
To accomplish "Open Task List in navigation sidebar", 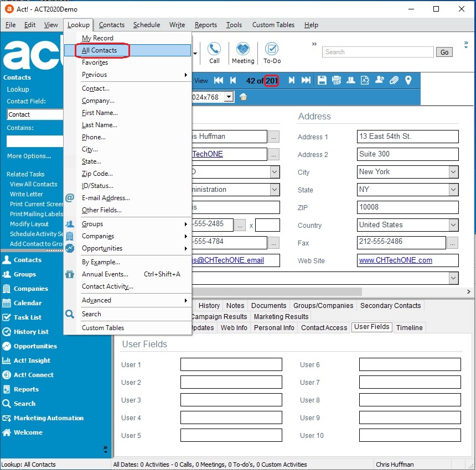I will coord(22,317).
